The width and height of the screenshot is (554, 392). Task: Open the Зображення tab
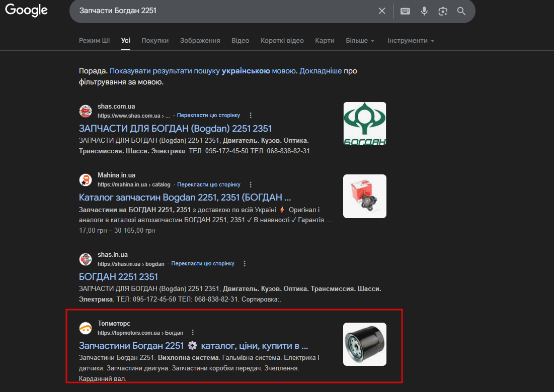coord(200,41)
